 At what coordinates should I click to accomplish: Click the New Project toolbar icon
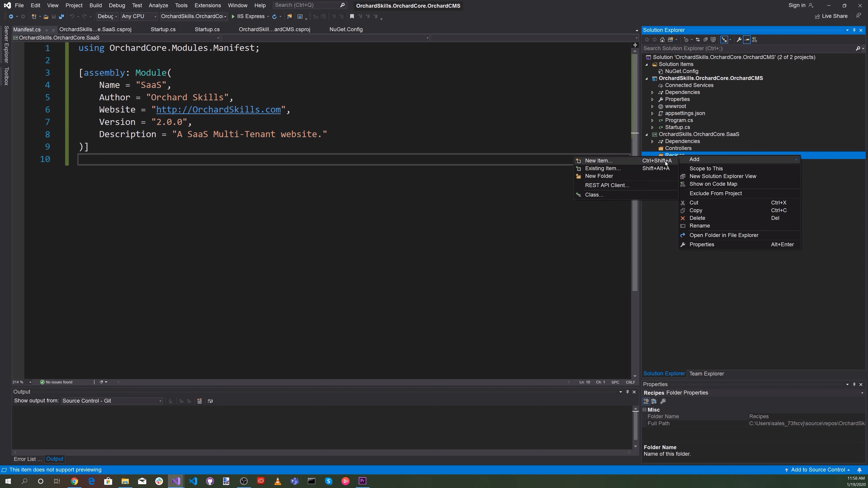click(34, 16)
